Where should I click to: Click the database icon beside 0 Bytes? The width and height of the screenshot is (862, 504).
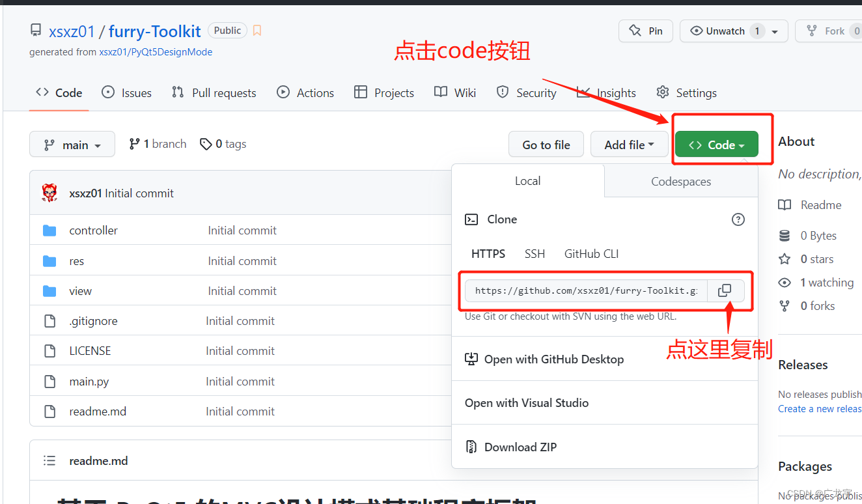[785, 236]
